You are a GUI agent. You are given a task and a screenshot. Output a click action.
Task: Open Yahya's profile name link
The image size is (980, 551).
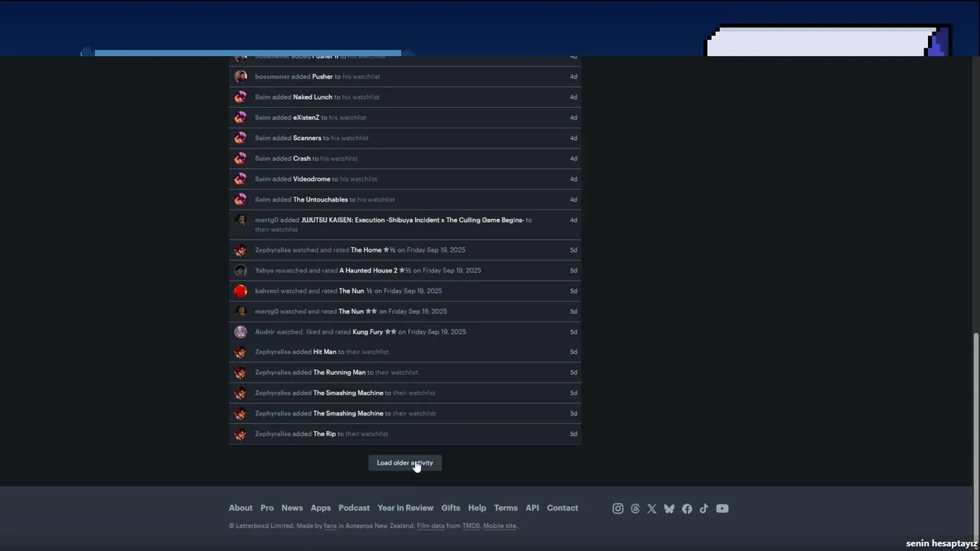click(264, 270)
